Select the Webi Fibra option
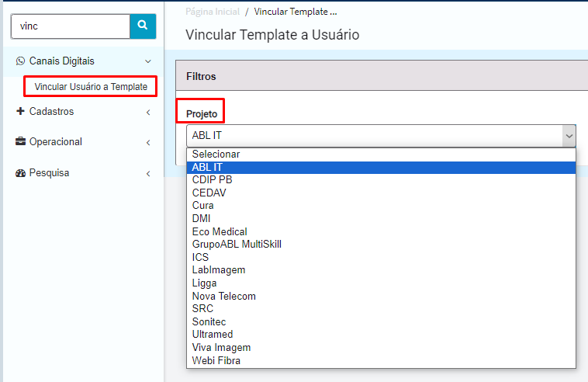This screenshot has height=382, width=588. point(381,360)
